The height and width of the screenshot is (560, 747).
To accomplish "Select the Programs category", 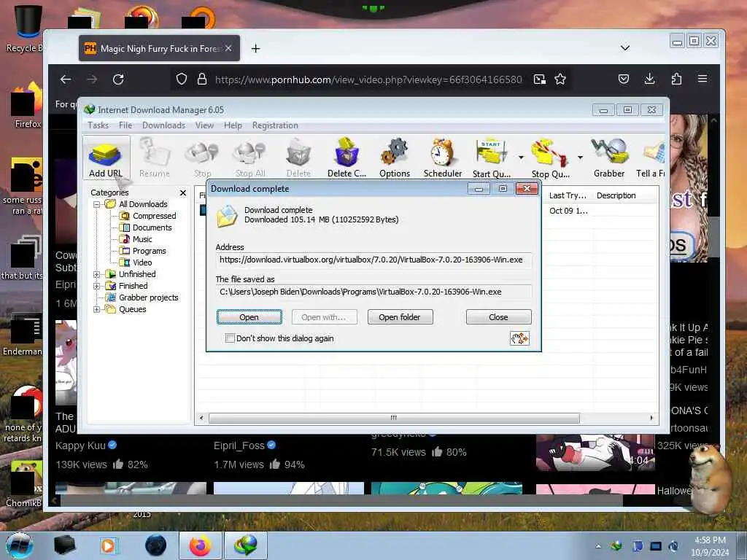I will pyautogui.click(x=143, y=251).
